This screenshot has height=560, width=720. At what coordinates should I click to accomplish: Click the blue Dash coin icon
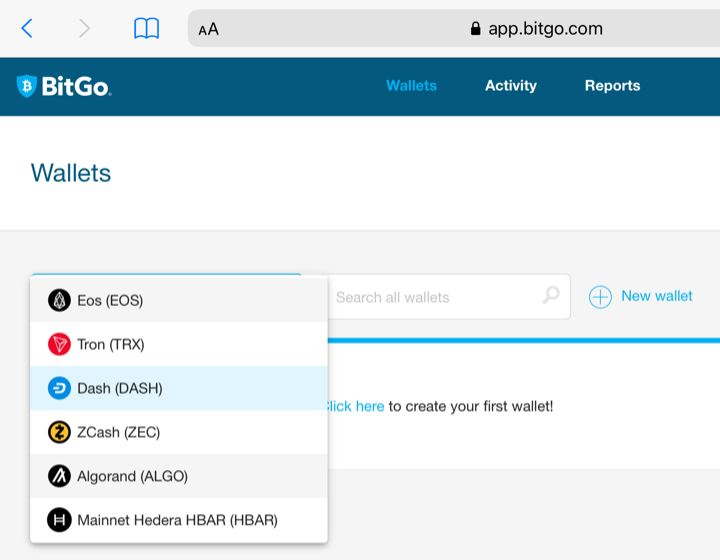tap(59, 388)
